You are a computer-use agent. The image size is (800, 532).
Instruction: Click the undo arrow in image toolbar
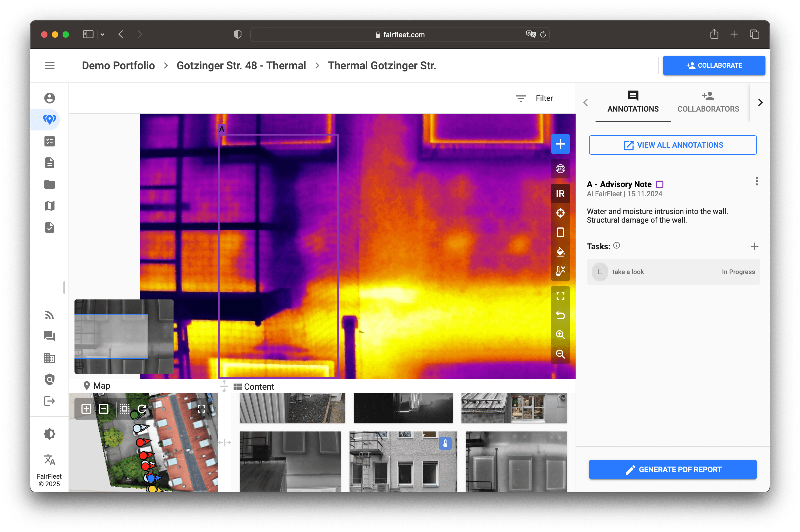coord(560,315)
